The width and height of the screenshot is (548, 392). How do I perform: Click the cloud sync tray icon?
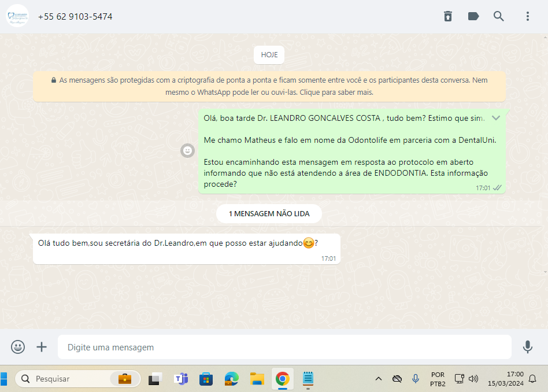click(x=397, y=379)
